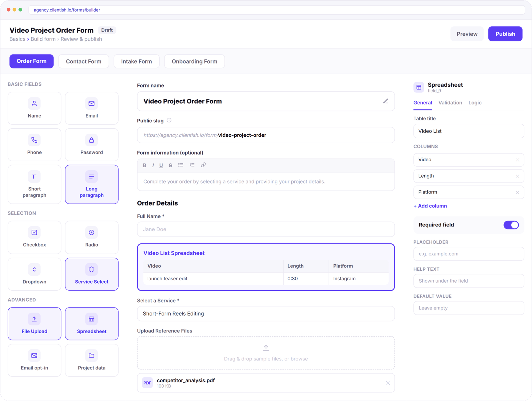This screenshot has width=532, height=401.
Task: Go to the Build form breadcrumb step
Action: point(43,39)
